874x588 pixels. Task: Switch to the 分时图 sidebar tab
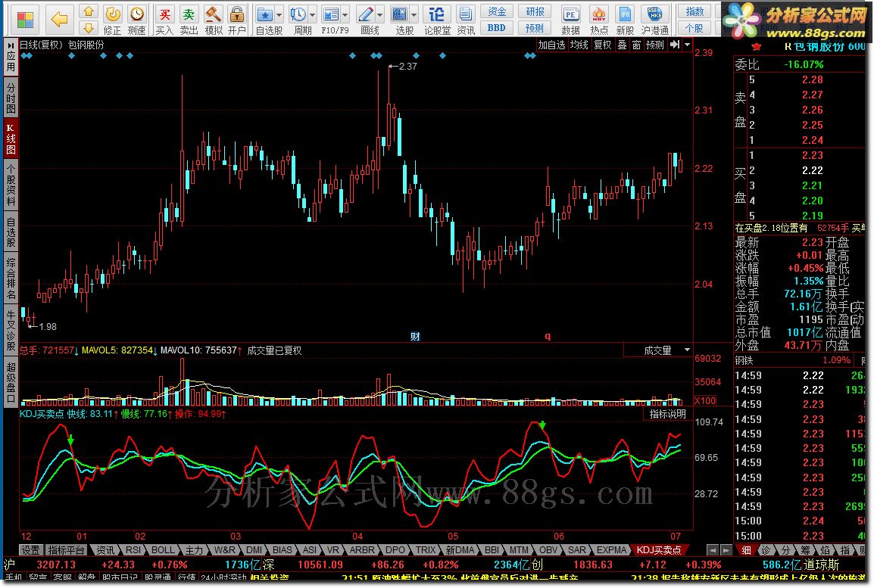click(x=11, y=98)
